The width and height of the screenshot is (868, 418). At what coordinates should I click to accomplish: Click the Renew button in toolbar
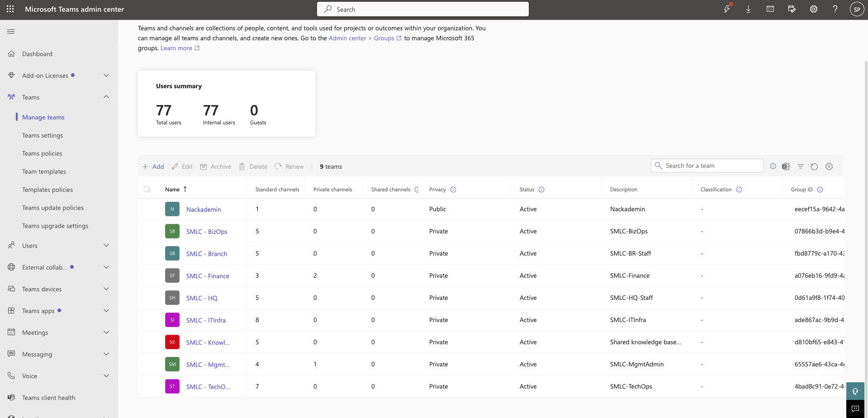click(x=289, y=166)
